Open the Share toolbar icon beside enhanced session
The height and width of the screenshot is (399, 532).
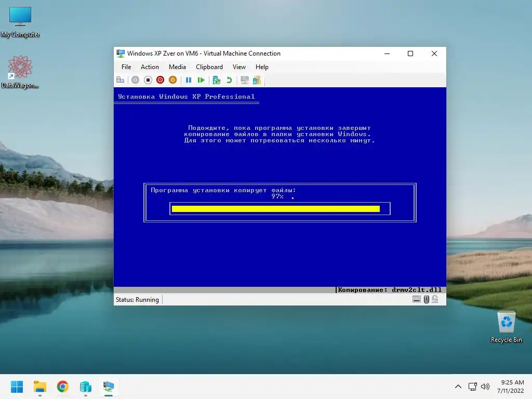pos(257,80)
